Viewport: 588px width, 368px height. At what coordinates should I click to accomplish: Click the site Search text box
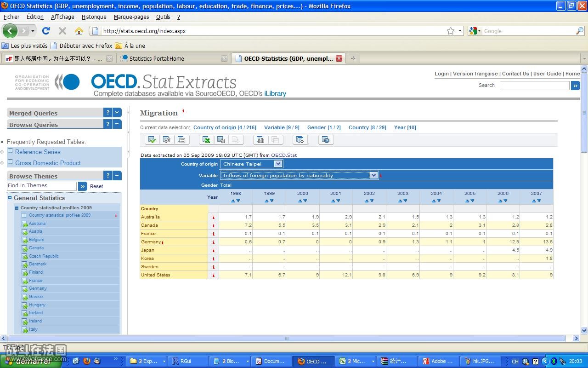pyautogui.click(x=535, y=86)
